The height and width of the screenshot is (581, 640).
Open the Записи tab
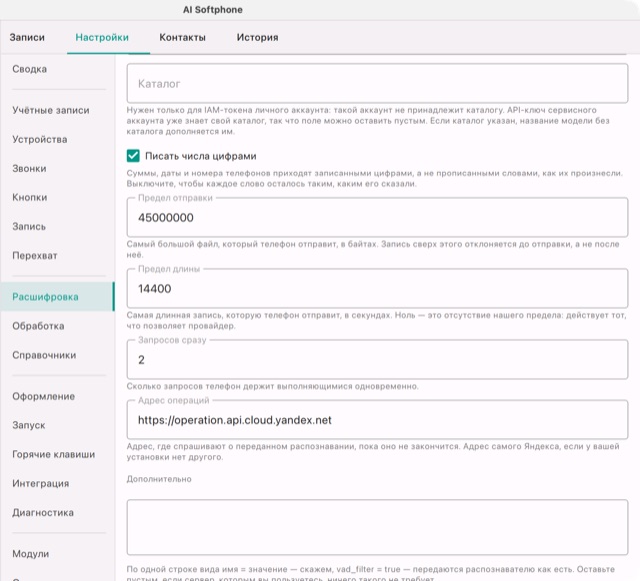click(x=27, y=37)
